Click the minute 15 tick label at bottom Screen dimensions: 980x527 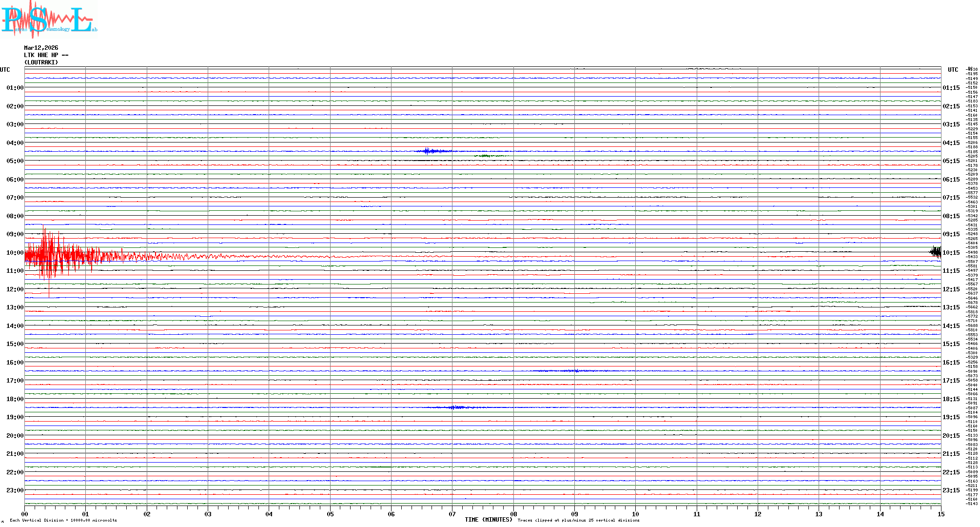pos(941,514)
